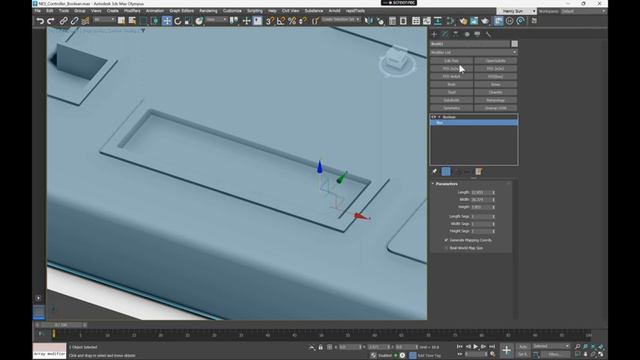Viewport: 640px width, 360px height.
Task: Click the Configure Modifier Sets icon
Action: coord(478,171)
